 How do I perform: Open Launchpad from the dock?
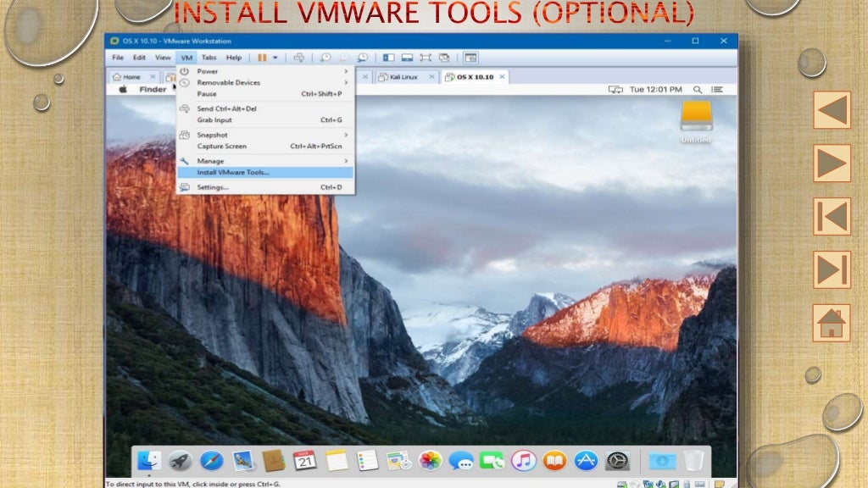pyautogui.click(x=180, y=460)
